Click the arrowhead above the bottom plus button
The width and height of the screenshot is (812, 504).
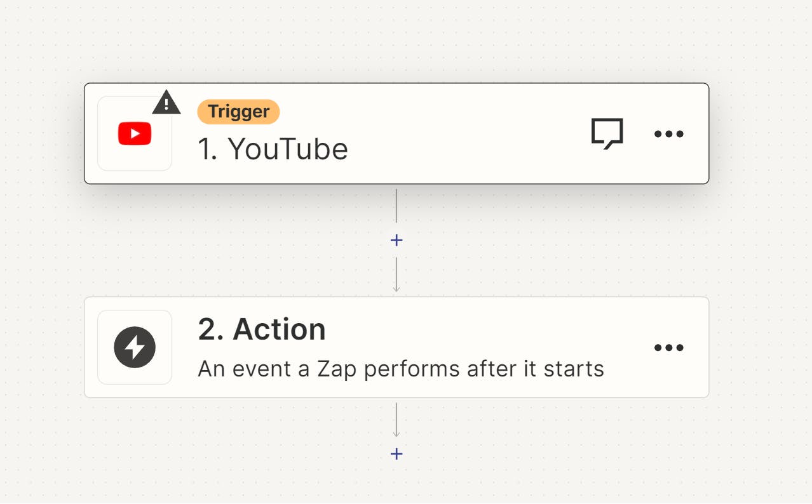click(x=396, y=434)
